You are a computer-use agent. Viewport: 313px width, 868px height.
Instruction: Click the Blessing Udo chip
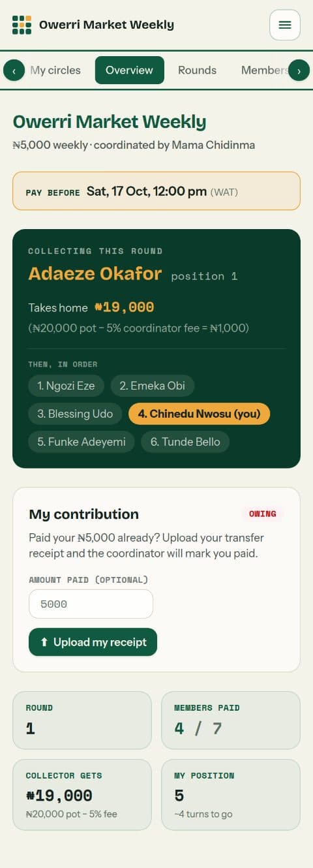click(75, 414)
